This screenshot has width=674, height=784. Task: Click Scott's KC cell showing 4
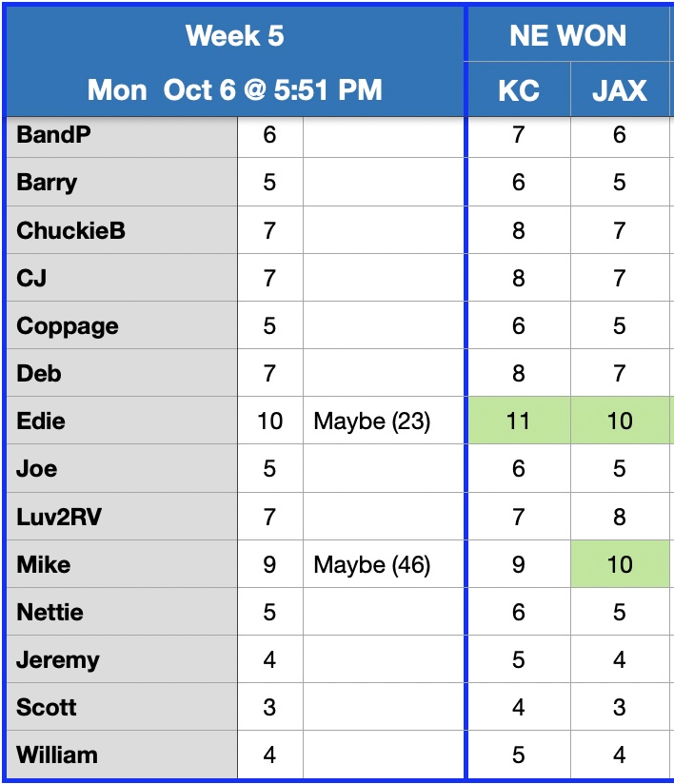[518, 707]
